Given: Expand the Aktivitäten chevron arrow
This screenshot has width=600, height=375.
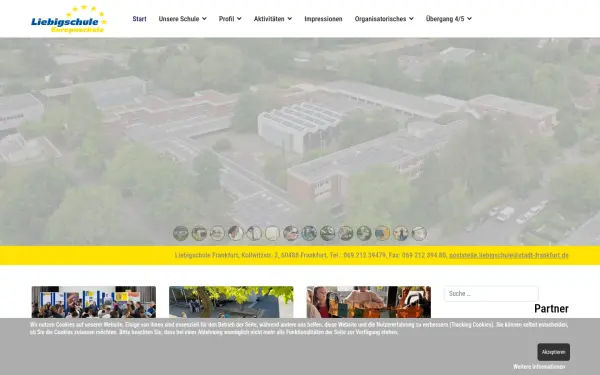Looking at the screenshot, I should coord(290,19).
